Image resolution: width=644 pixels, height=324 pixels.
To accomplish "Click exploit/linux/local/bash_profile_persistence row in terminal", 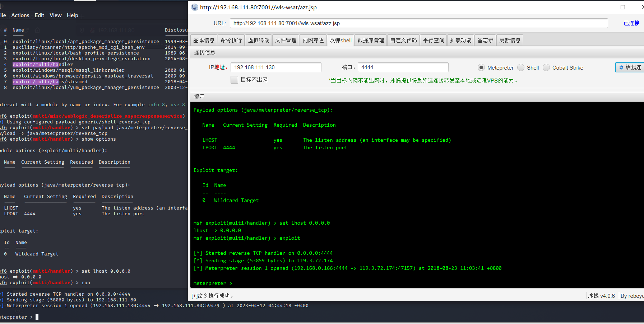I will click(x=76, y=53).
